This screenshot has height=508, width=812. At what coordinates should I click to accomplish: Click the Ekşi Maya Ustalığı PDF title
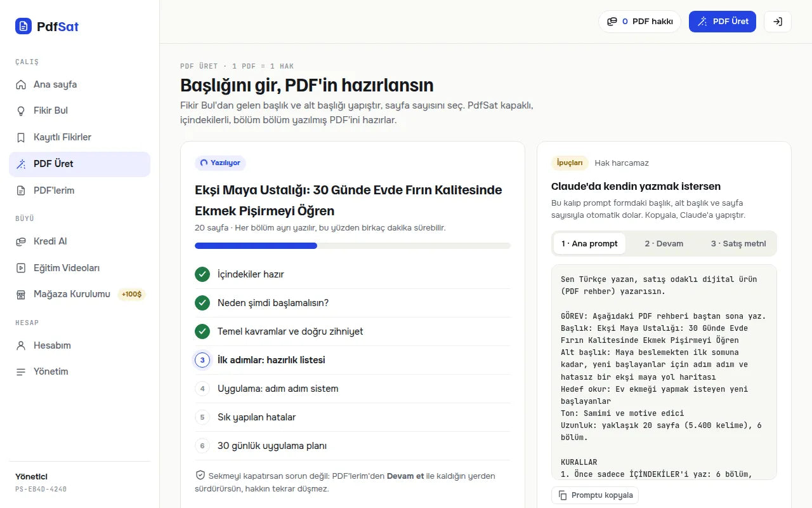tap(348, 201)
